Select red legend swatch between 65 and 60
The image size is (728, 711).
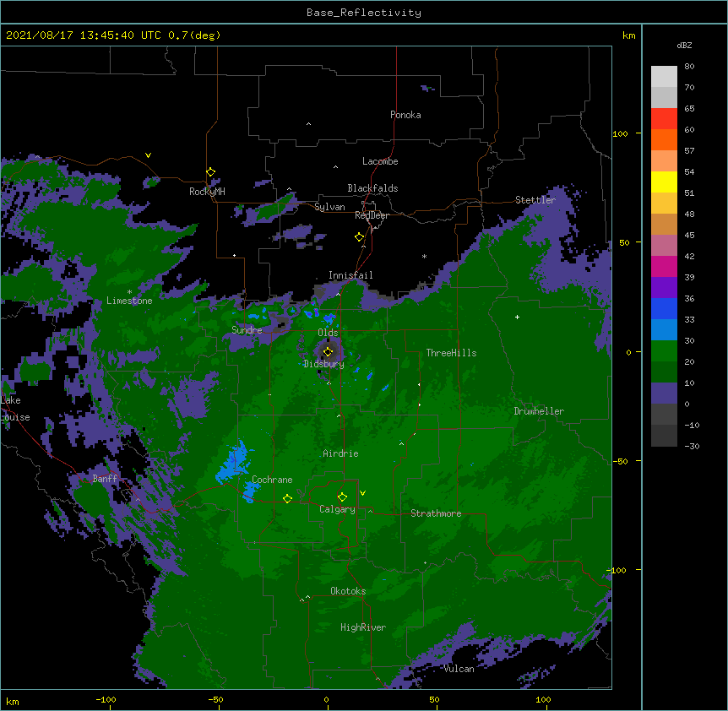click(x=664, y=118)
